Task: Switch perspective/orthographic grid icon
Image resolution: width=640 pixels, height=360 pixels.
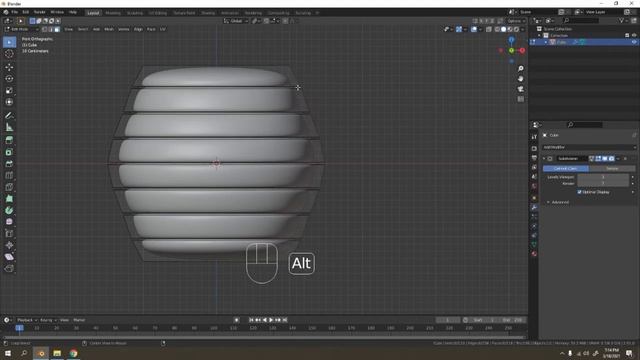Action: pyautogui.click(x=520, y=99)
